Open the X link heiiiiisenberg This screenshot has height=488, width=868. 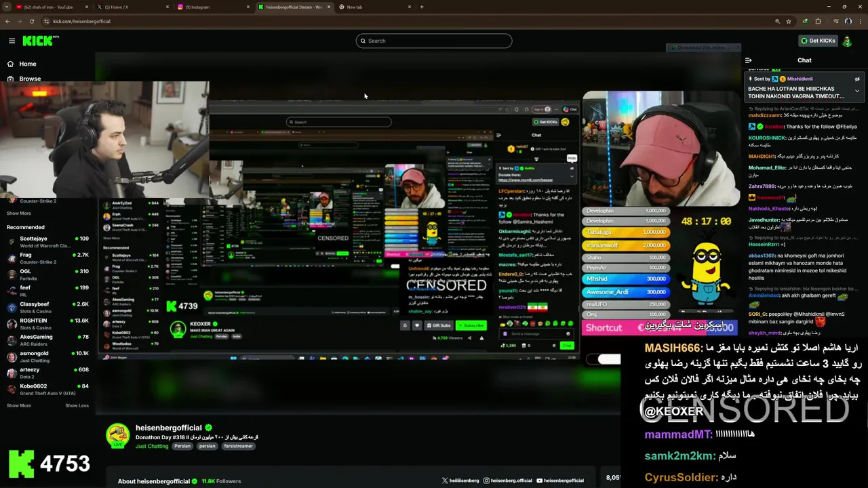(x=460, y=481)
